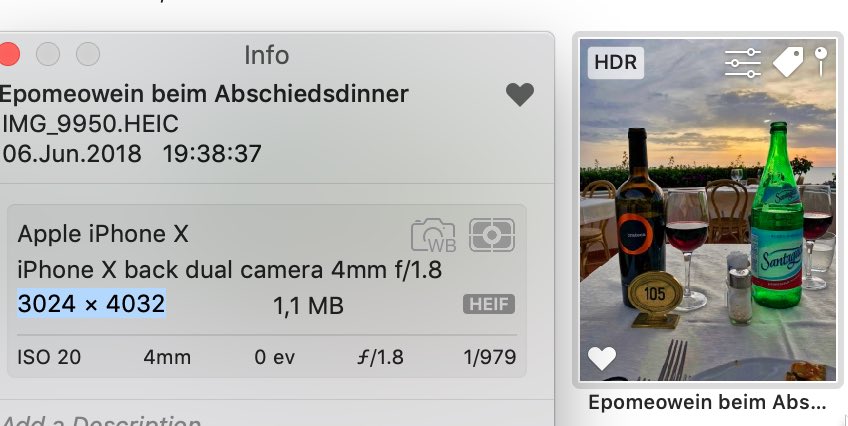Click the HEIF format badge

click(x=489, y=304)
